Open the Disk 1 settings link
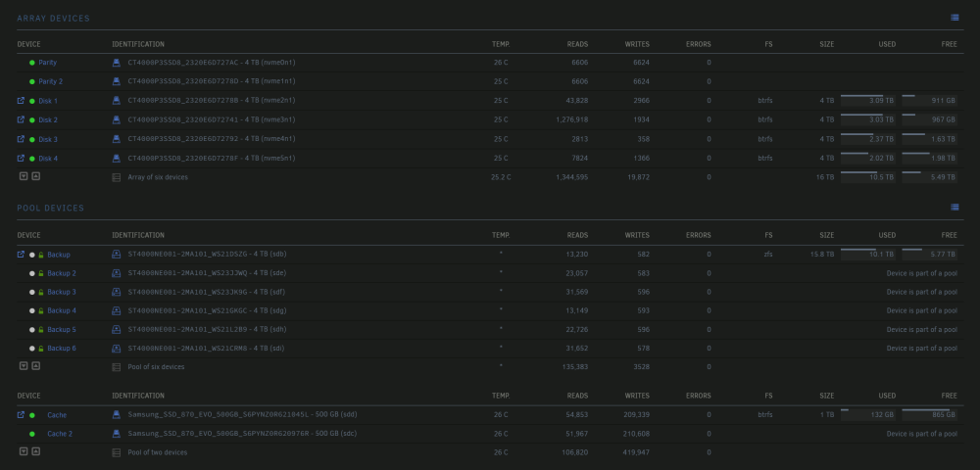Image resolution: width=980 pixels, height=470 pixels. [48, 101]
